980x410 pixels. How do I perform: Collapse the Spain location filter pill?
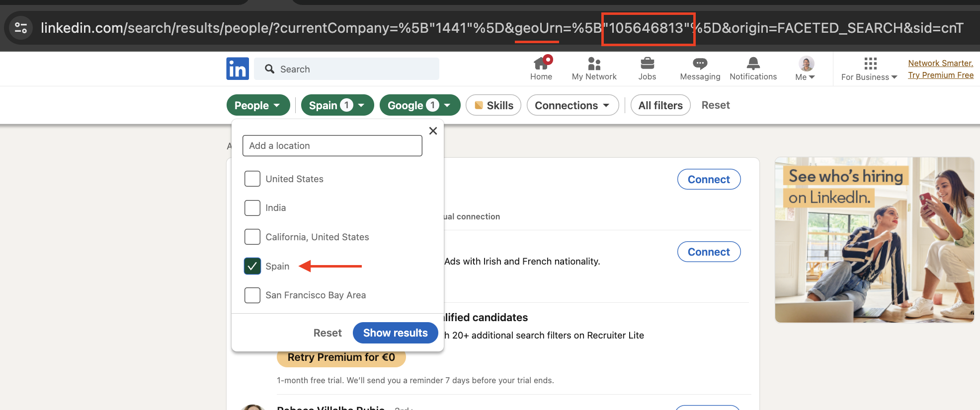tap(337, 105)
